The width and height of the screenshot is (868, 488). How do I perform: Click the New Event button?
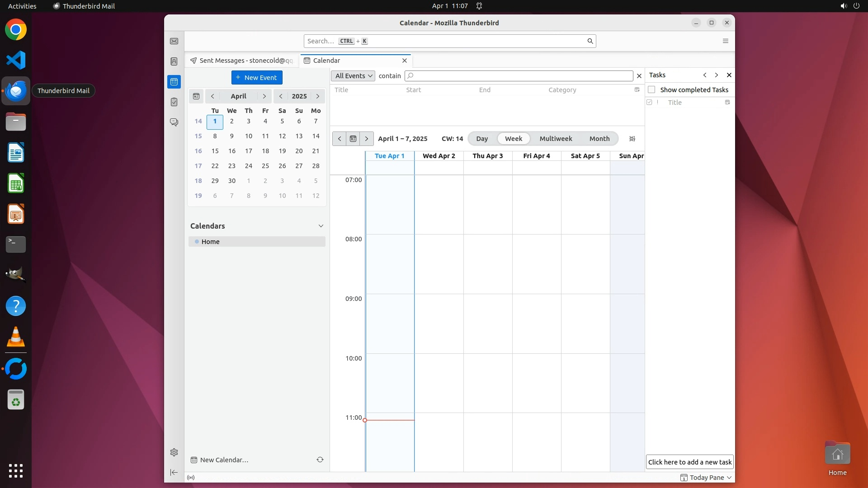pyautogui.click(x=257, y=78)
